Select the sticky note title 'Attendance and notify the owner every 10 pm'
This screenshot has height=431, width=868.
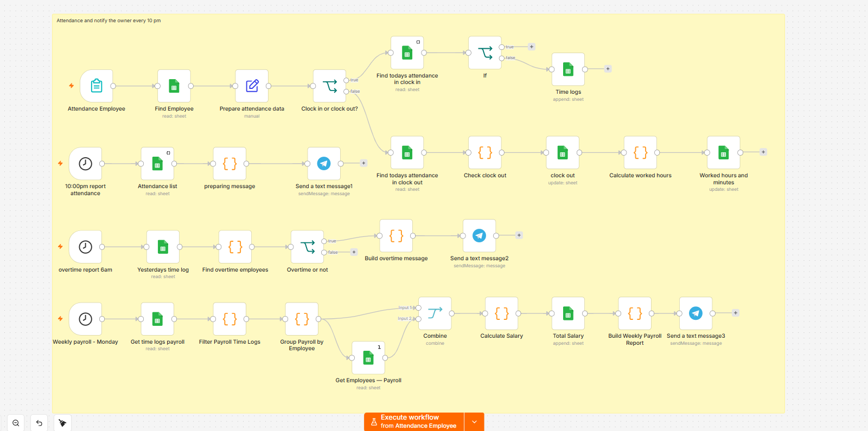[x=108, y=21]
